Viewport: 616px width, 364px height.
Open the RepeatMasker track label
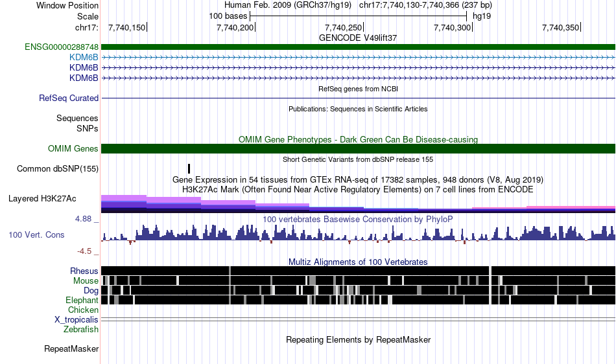71,348
